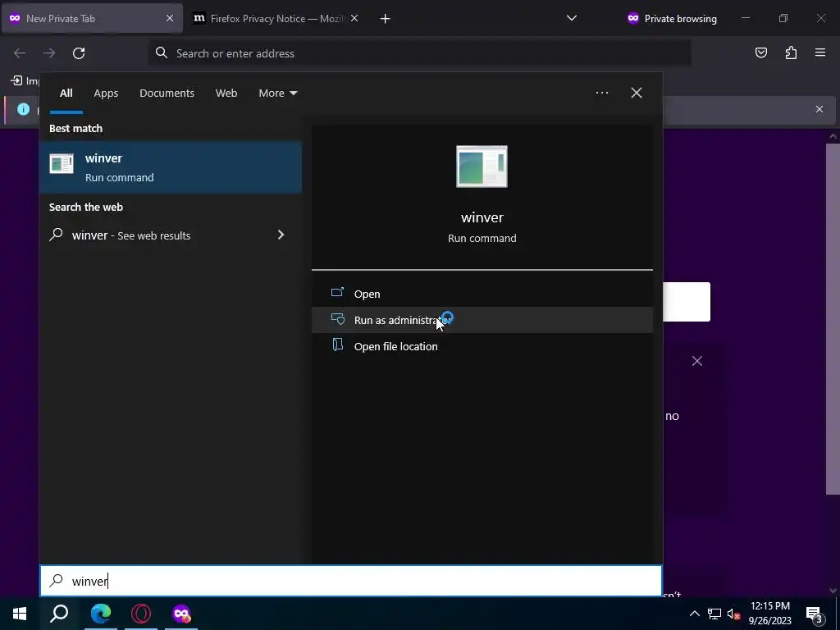This screenshot has height=630, width=840.
Task: Select Firefox Private icon in the taskbar
Action: click(181, 614)
